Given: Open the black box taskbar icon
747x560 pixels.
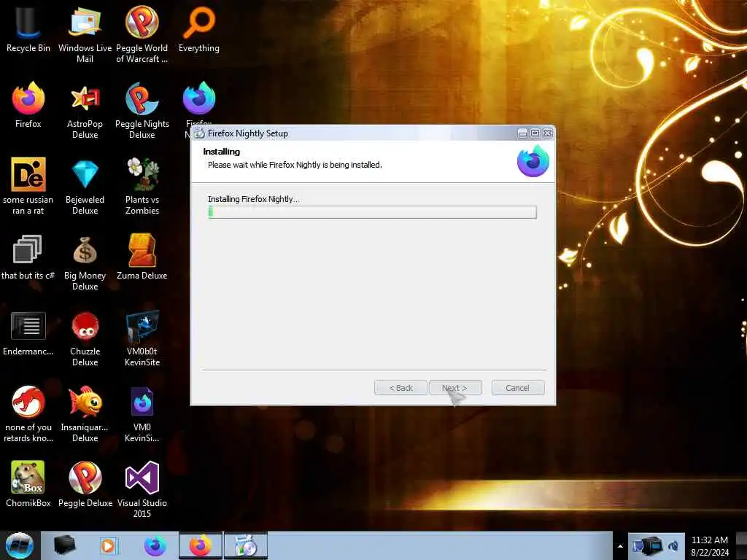Looking at the screenshot, I should pos(65,545).
